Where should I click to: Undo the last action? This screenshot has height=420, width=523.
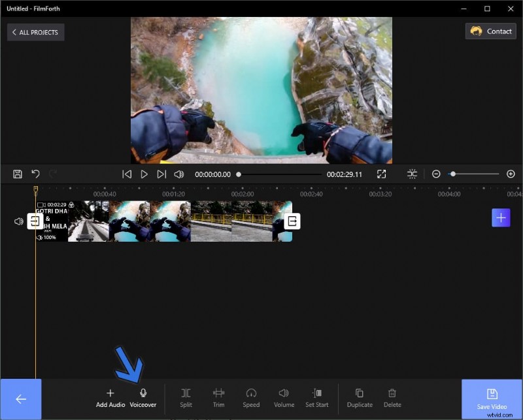point(36,174)
